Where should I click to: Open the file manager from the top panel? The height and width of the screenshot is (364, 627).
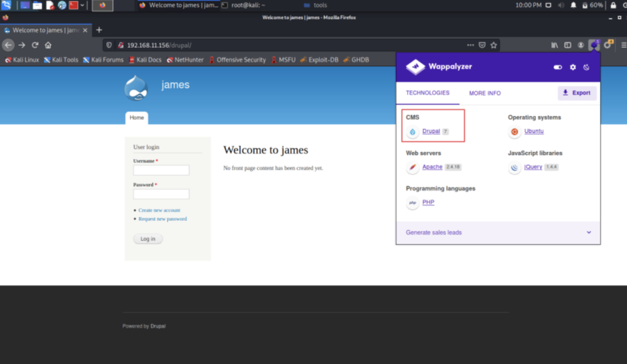click(37, 5)
